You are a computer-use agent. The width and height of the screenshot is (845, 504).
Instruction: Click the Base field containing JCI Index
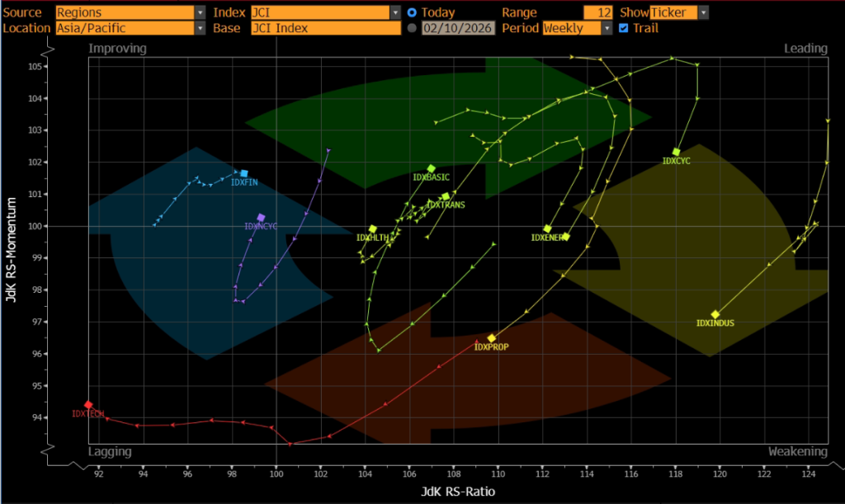click(325, 28)
